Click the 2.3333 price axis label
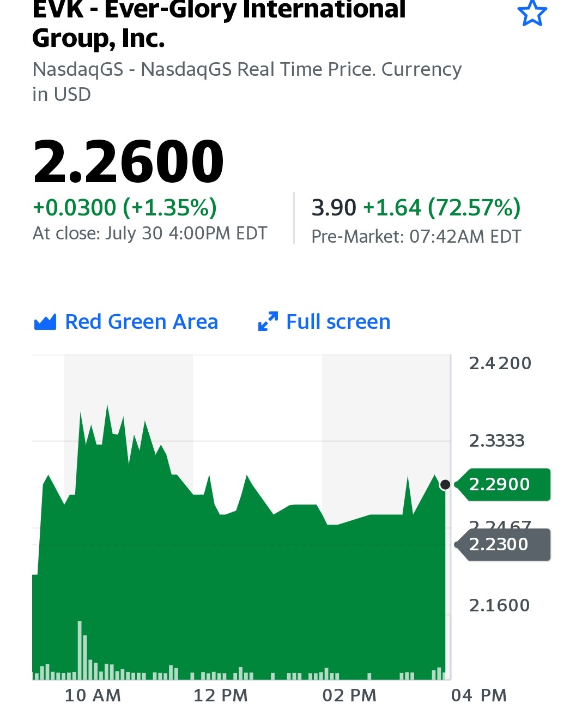 coord(496,441)
